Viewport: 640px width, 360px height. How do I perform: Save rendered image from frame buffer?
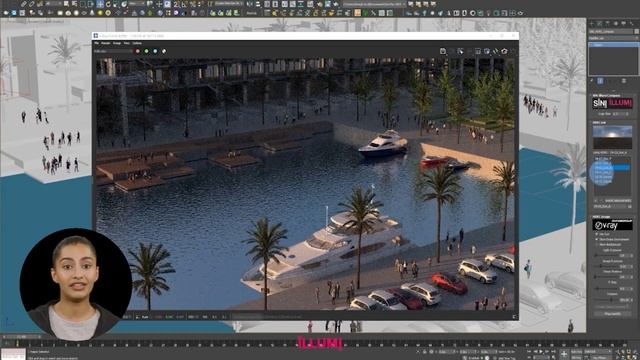[443, 51]
